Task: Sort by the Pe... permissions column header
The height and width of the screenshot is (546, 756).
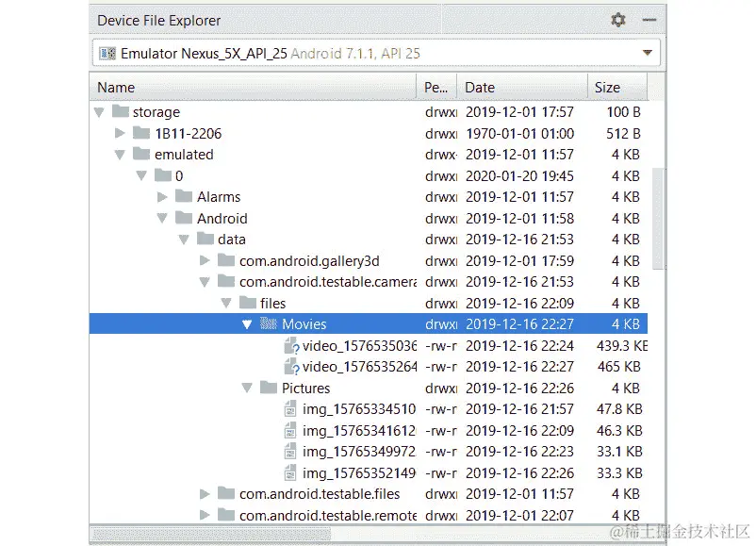Action: point(436,88)
